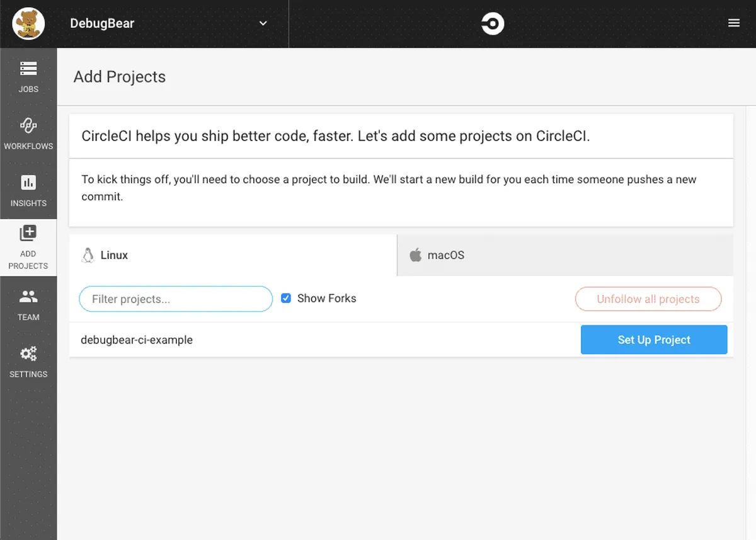Click the DebugBear organization name

pos(102,24)
